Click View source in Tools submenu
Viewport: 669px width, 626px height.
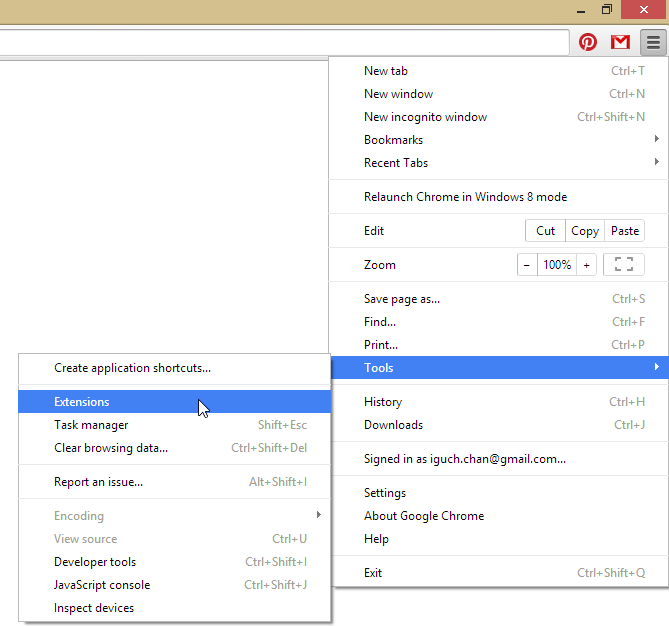pyautogui.click(x=175, y=539)
